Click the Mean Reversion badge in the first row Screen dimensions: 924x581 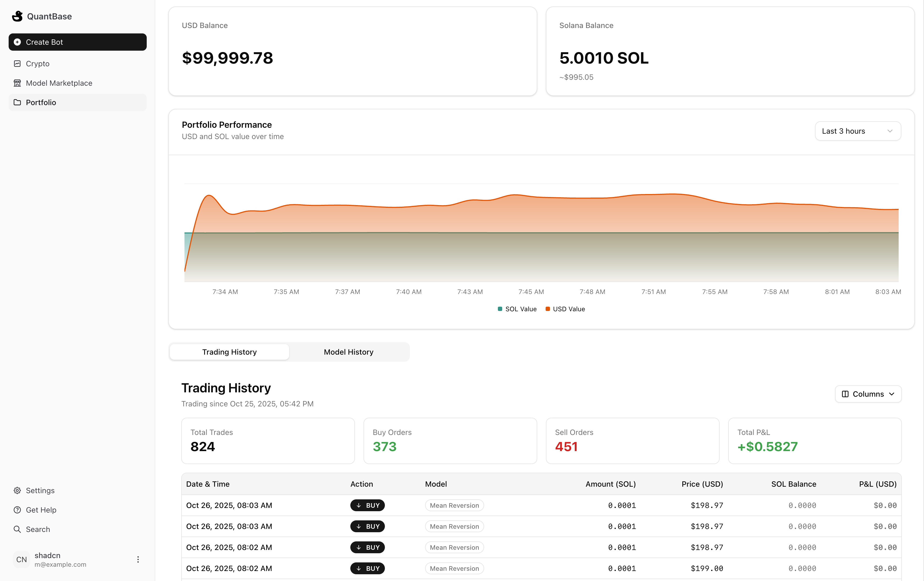click(x=454, y=506)
